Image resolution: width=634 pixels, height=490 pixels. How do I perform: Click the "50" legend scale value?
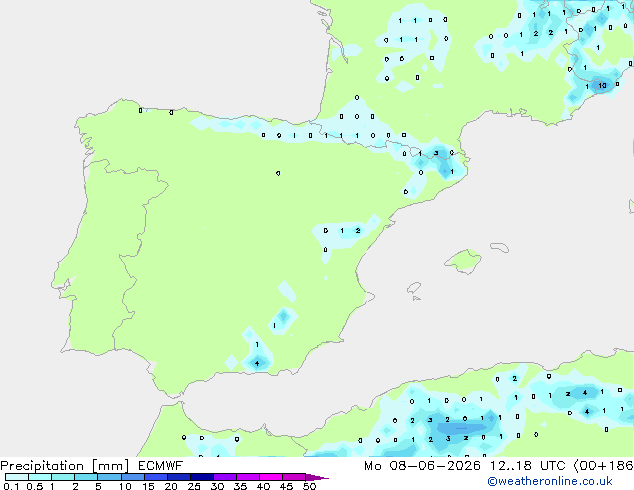(309, 486)
